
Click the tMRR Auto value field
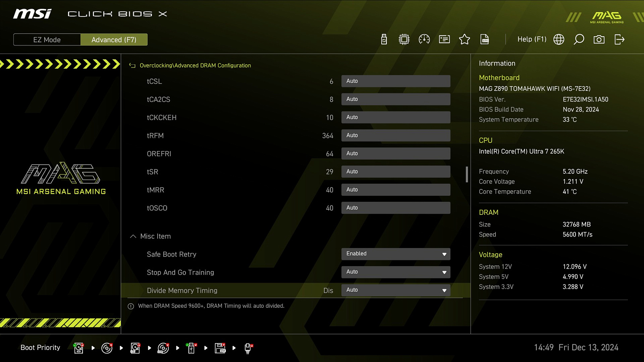(396, 189)
